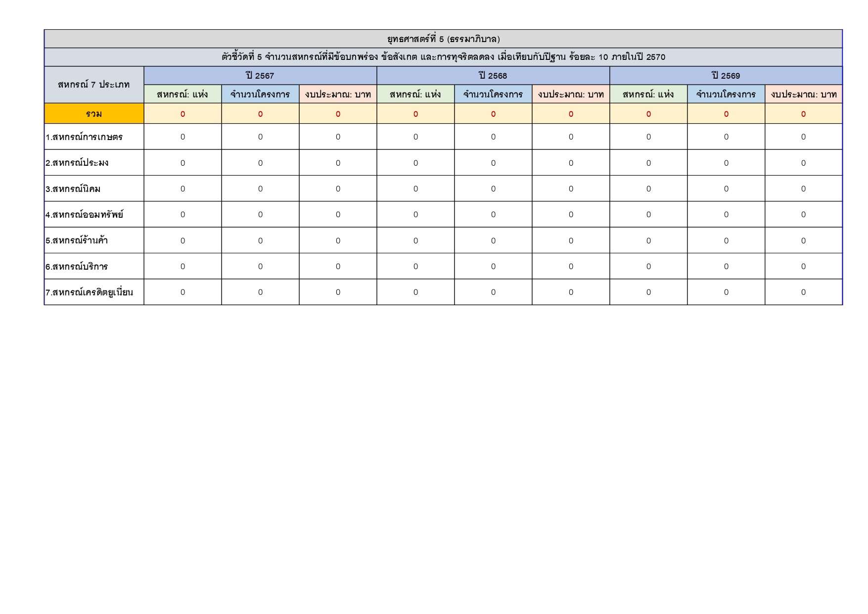Click สหกรณ์นิคม value for 2567 งบประมาณ: บาท
This screenshot has height=614, width=868.
click(338, 189)
